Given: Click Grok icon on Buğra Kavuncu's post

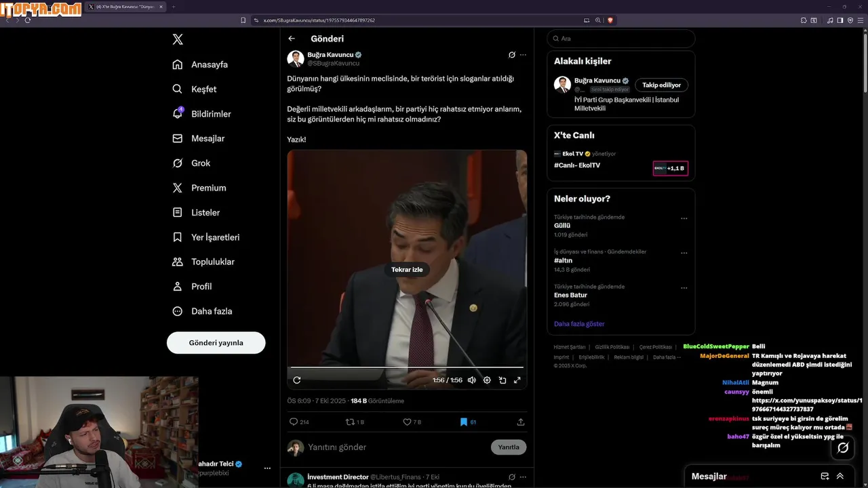Looking at the screenshot, I should coord(512,55).
